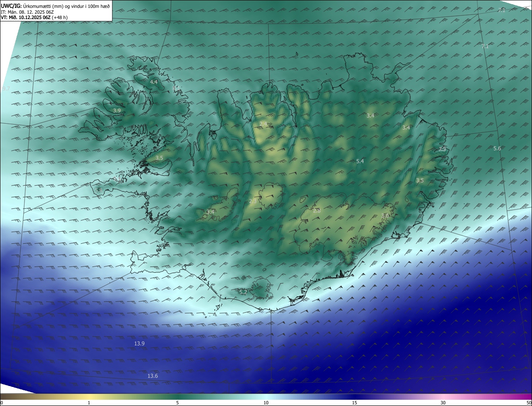Viewport: 532px width, 406px height.
Task: Click the 5.4 value label
Action: click(x=360, y=161)
